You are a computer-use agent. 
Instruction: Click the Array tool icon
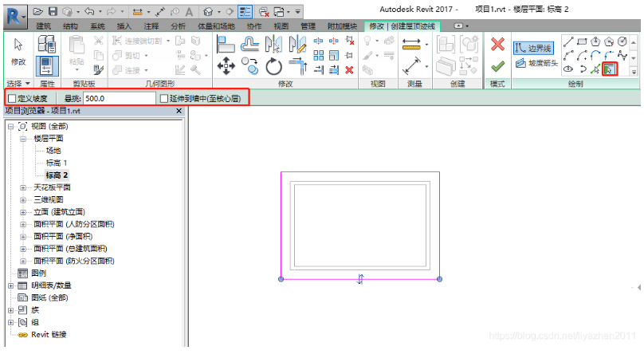pos(318,55)
